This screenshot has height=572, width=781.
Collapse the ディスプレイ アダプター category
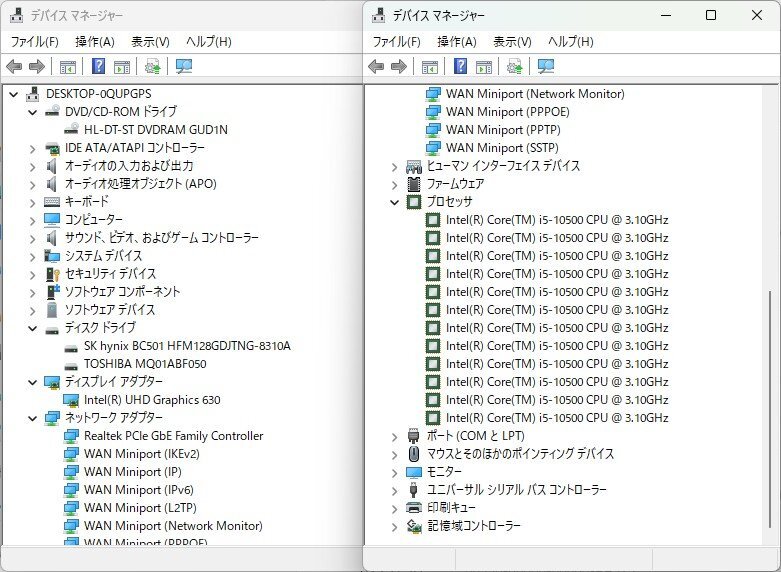[33, 382]
